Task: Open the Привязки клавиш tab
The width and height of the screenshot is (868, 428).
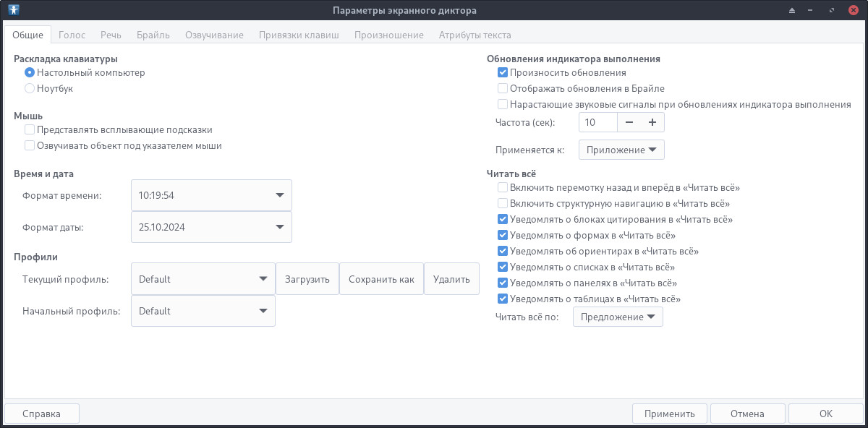Action: pyautogui.click(x=299, y=35)
